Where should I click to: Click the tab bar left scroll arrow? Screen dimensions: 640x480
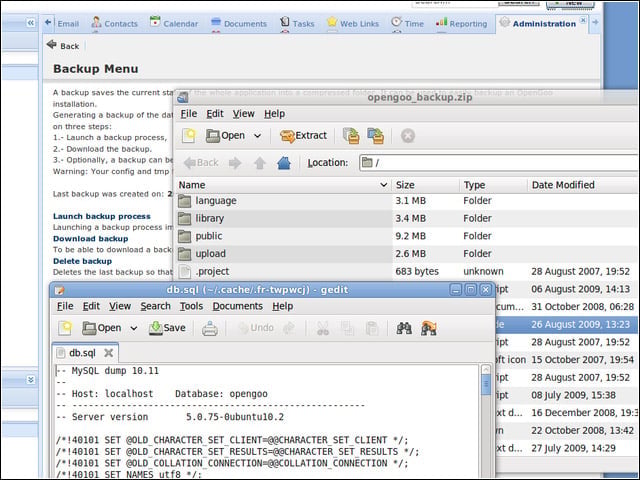pos(48,22)
